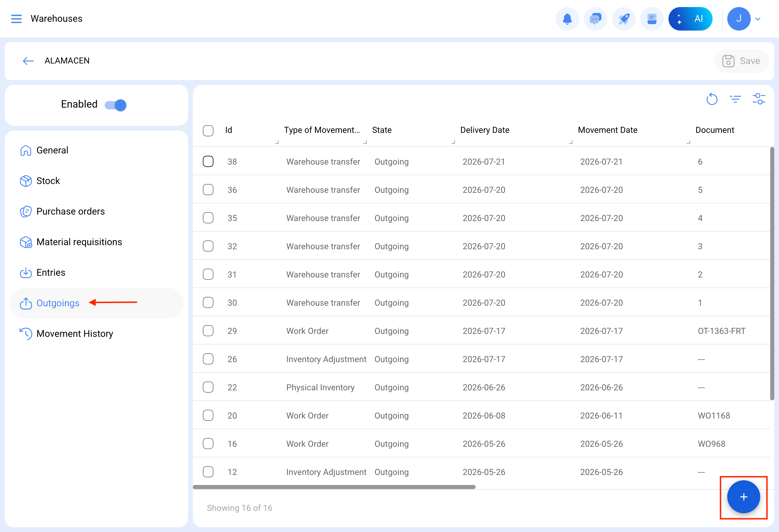Check the row with Id 29
Image resolution: width=779 pixels, height=532 pixels.
click(208, 331)
